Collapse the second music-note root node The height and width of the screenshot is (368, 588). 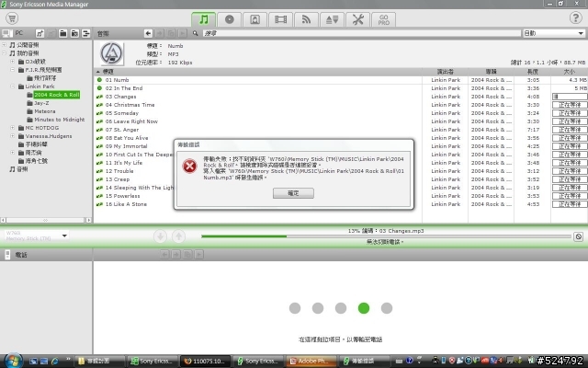(x=4, y=53)
